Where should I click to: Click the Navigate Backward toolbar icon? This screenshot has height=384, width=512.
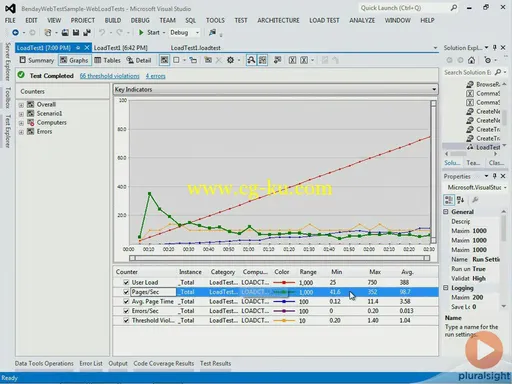click(15, 32)
